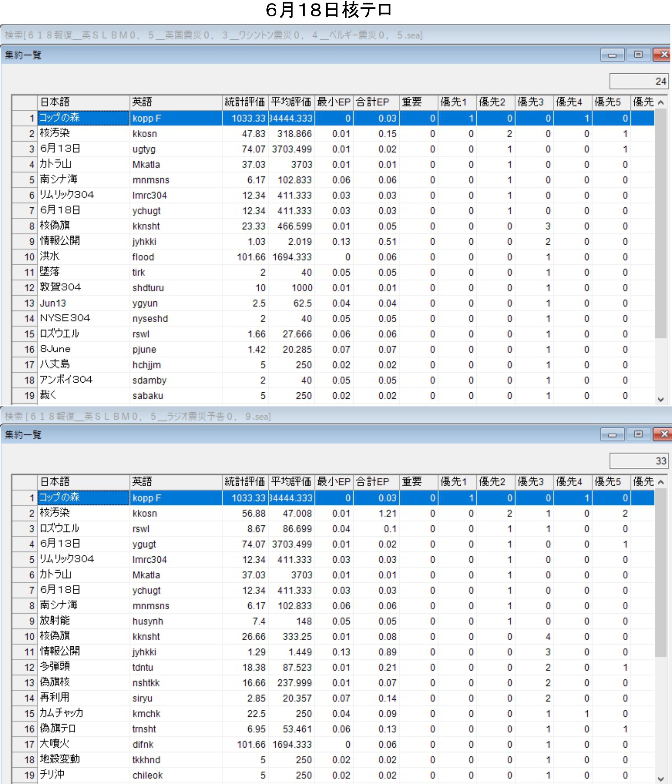The image size is (672, 784).
Task: Click 優先1 column header in upper table
Action: (457, 102)
